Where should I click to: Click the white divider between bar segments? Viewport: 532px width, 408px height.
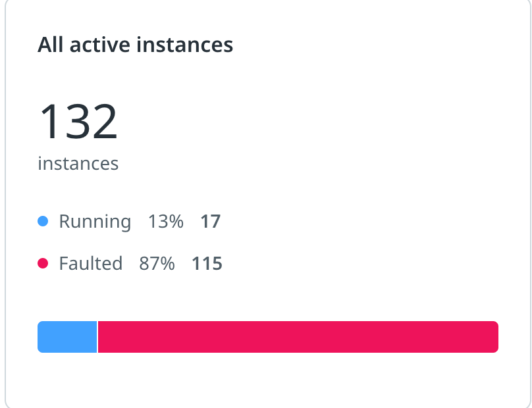point(97,337)
